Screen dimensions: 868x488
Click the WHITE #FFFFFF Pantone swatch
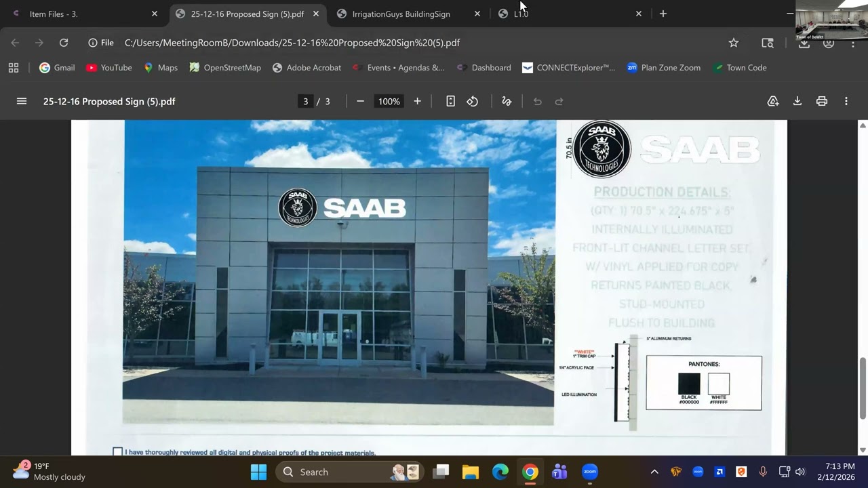pyautogui.click(x=719, y=384)
